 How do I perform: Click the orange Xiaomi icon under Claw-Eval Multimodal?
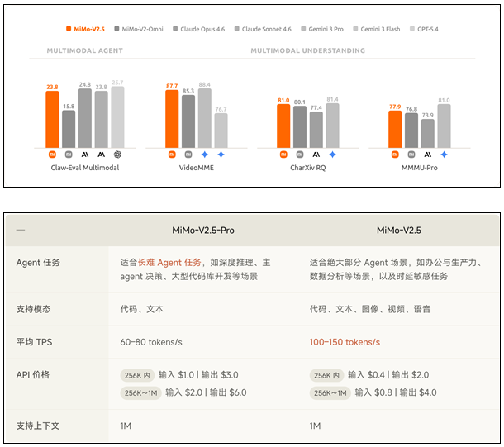pos(52,154)
